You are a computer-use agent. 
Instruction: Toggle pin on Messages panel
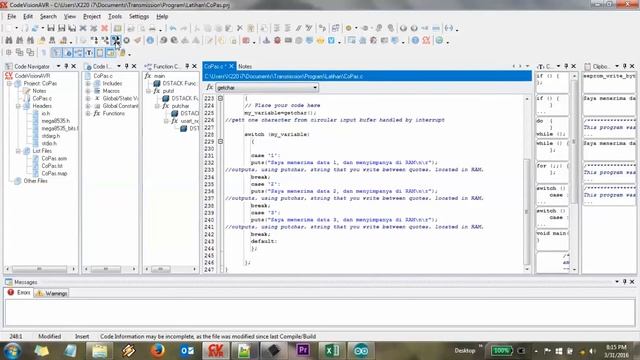(x=624, y=282)
